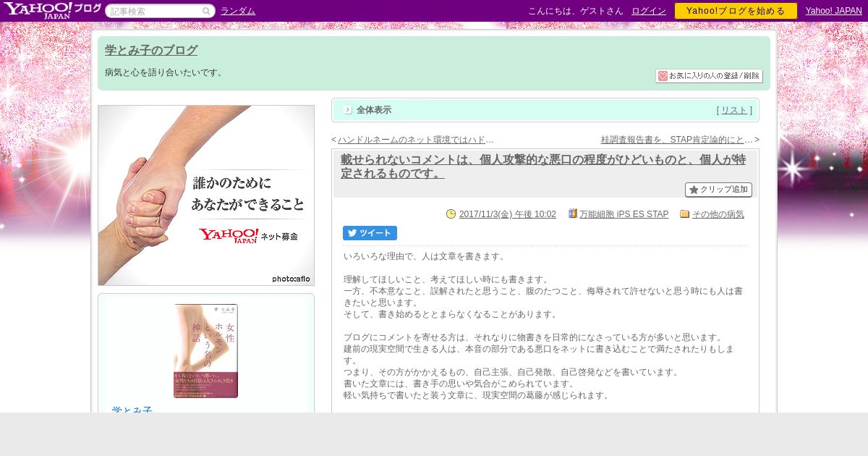
Task: Click the text こんにちは、ゲストさん
Action: click(576, 11)
